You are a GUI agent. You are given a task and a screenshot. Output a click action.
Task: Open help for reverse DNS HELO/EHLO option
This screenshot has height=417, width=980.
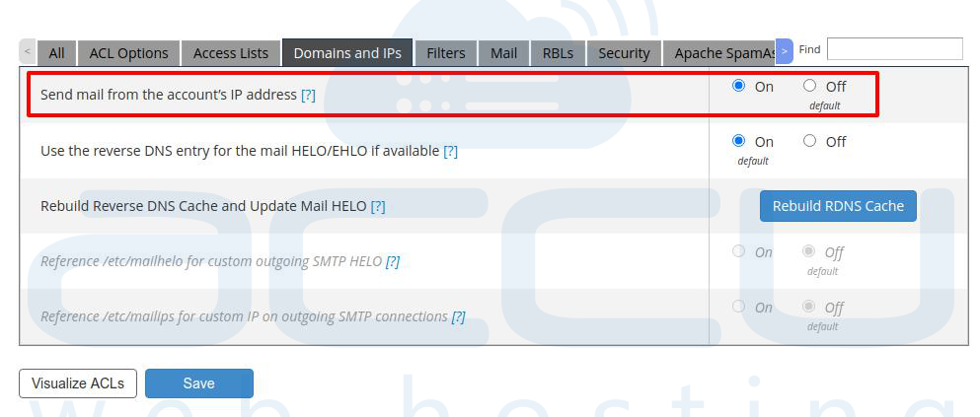pos(451,151)
